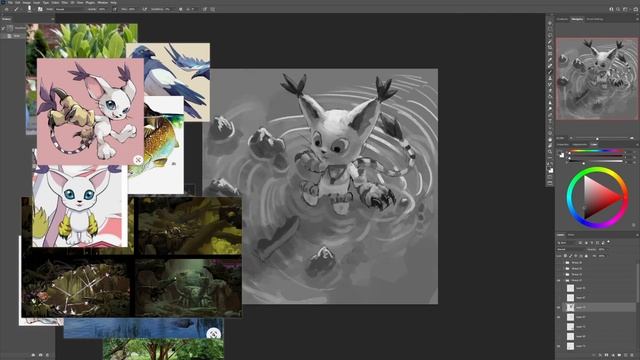Image resolution: width=640 pixels, height=360 pixels.
Task: Open the workspace switcher icon at top right
Action: [x=625, y=9]
